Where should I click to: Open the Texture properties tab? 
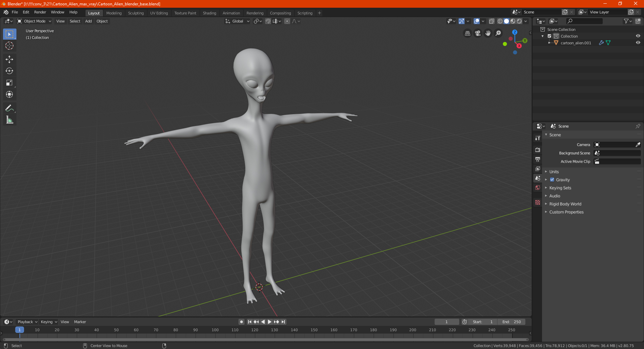point(538,202)
